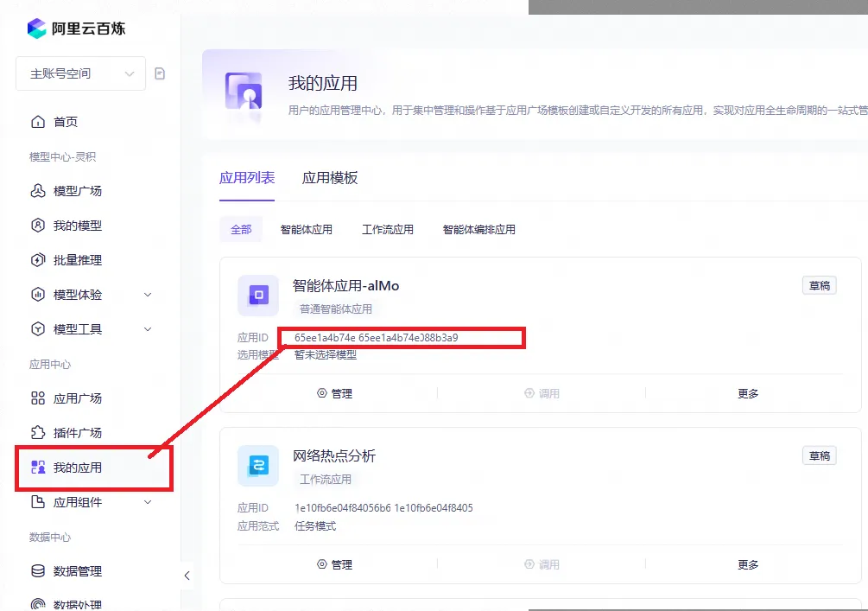Select the 智能体编排应用 filter
This screenshot has height=611, width=868.
478,229
